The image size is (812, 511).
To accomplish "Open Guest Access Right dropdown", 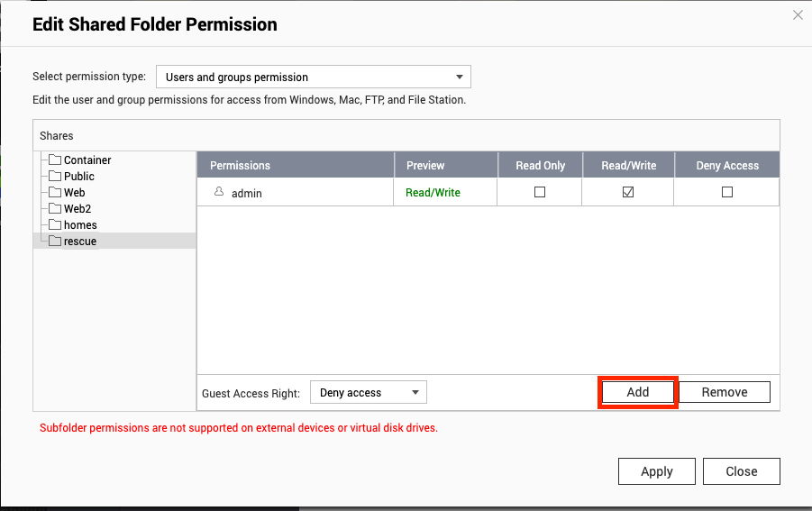I will point(369,392).
